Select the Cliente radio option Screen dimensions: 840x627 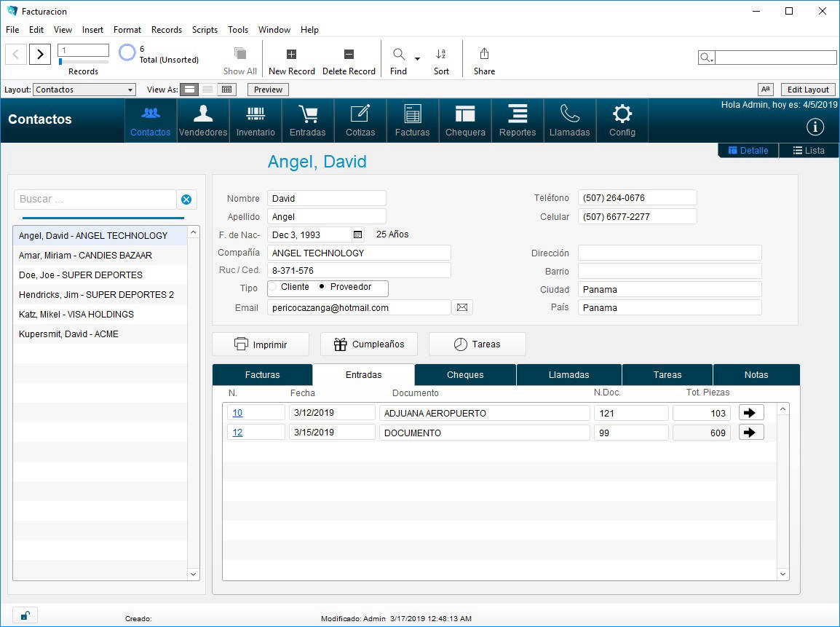(x=273, y=287)
